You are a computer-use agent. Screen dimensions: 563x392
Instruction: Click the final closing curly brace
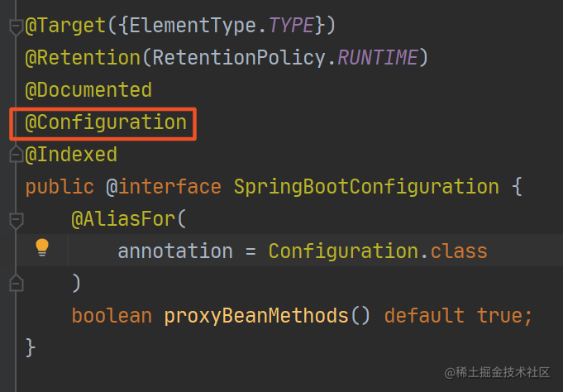[x=31, y=348]
